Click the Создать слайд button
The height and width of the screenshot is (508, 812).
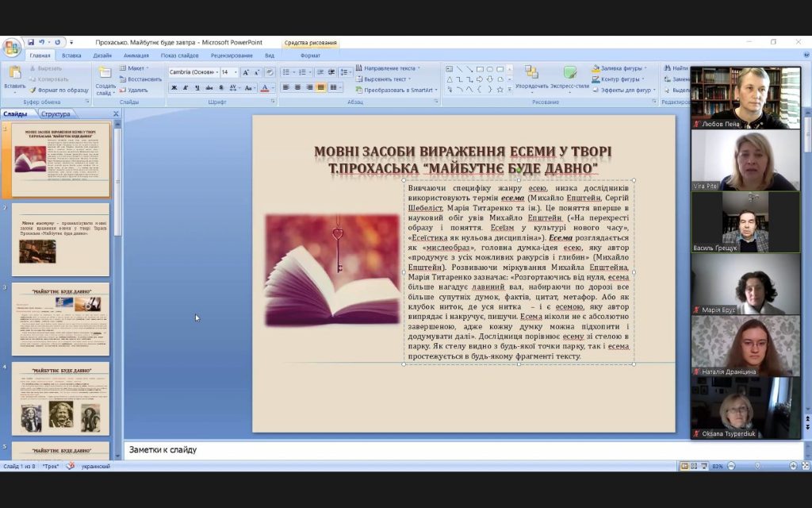click(105, 81)
